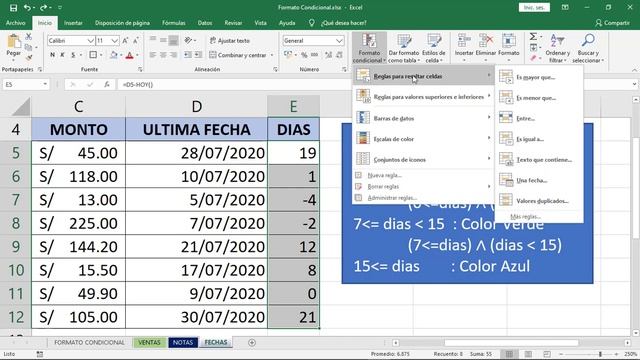Select Reglas para valores superiores e inferiores

point(423,97)
